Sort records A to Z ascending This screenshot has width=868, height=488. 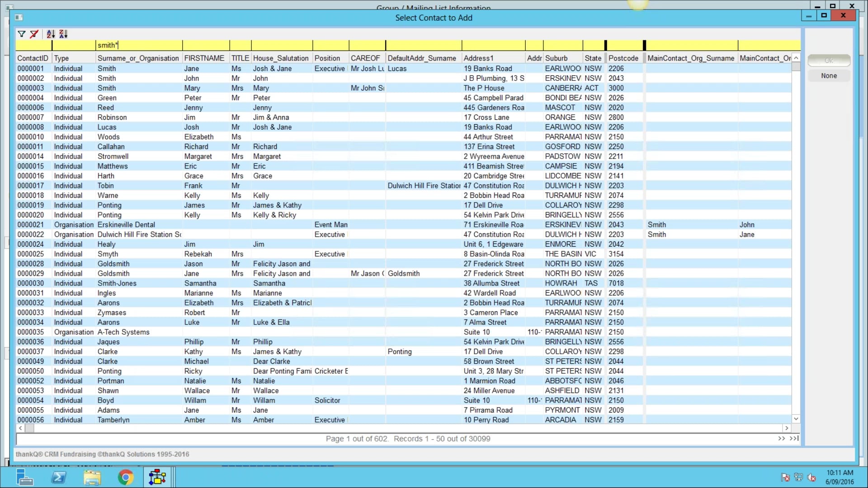tap(50, 34)
